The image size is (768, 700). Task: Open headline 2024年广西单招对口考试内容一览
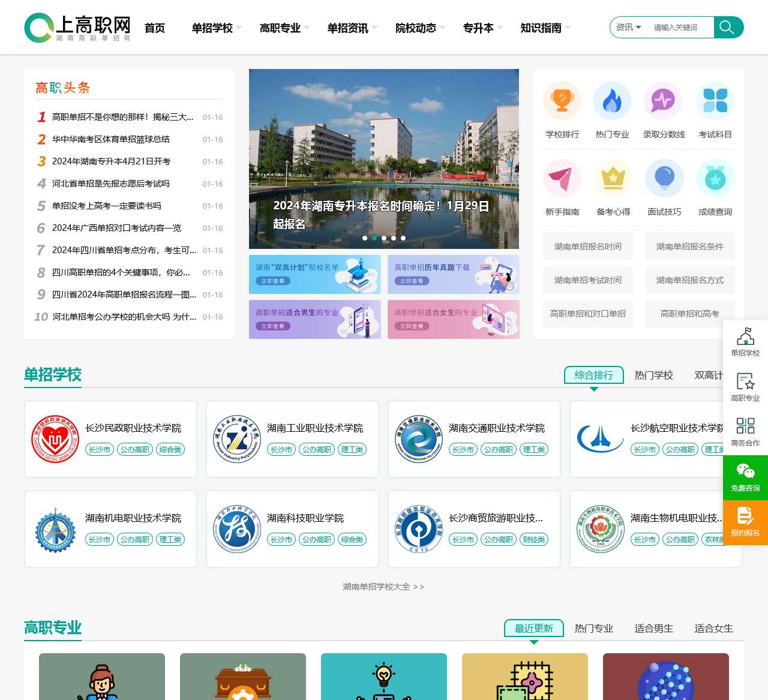point(117,228)
